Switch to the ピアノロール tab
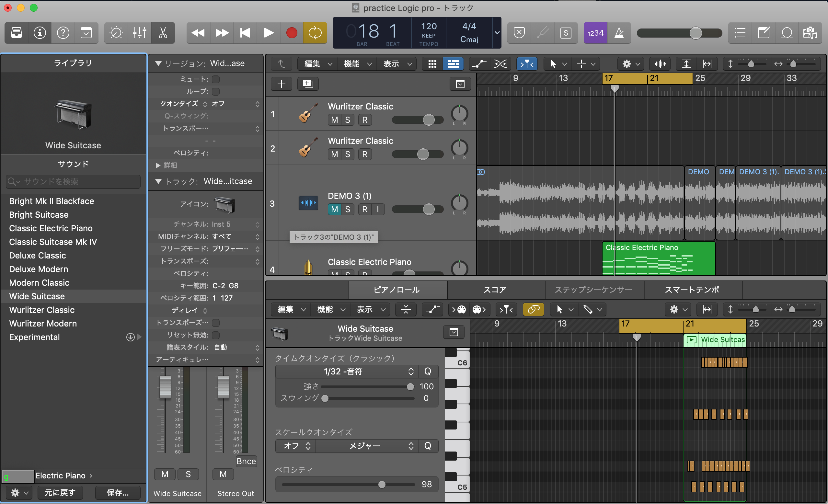This screenshot has height=504, width=828. (397, 290)
